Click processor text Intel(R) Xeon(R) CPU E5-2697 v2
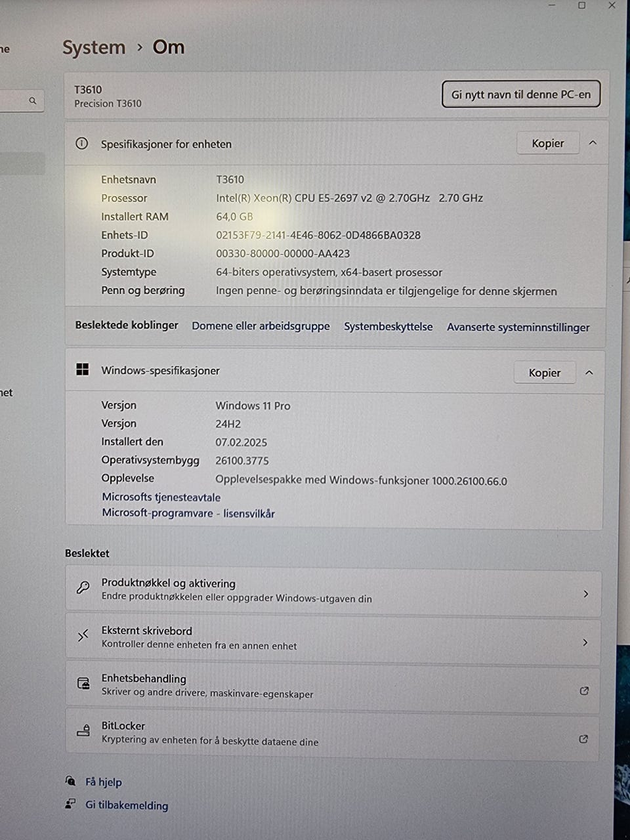The image size is (630, 840). click(x=295, y=198)
